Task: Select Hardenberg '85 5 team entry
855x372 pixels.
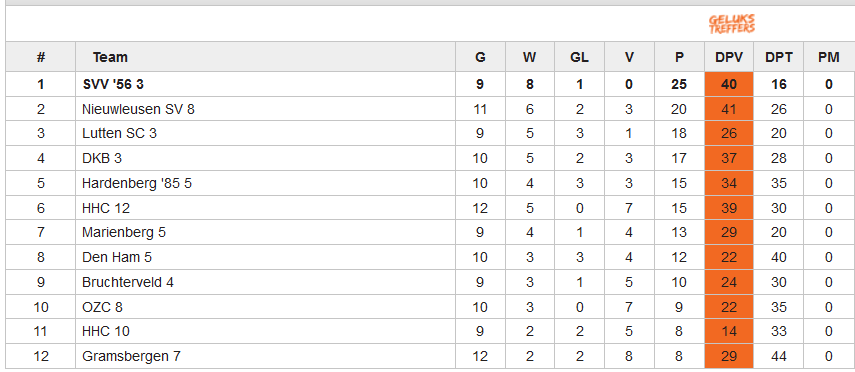Action: tap(137, 183)
